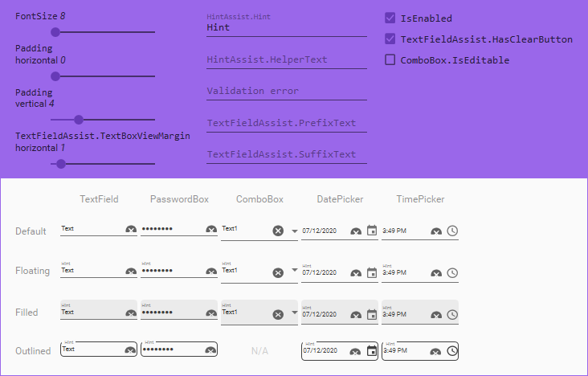Expand the Default ComboBox dropdown arrow
This screenshot has height=376, width=588.
(x=295, y=231)
